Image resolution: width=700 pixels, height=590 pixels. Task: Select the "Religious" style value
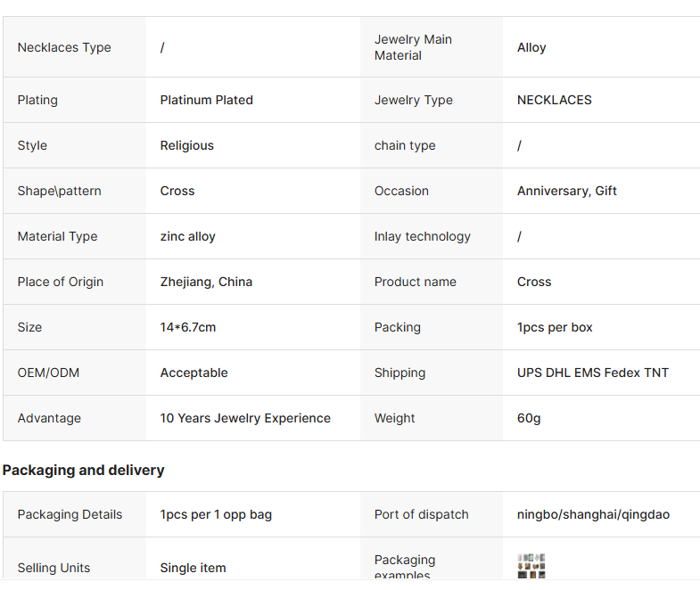pyautogui.click(x=186, y=145)
